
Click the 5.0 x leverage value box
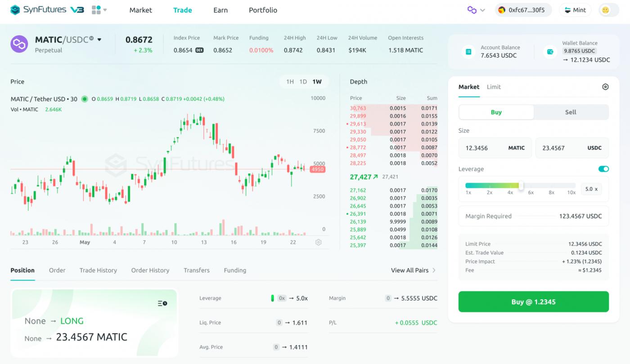(x=591, y=189)
